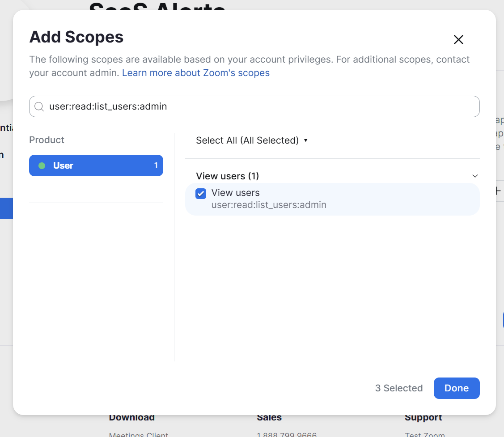Open the Select All (All Selected) dropdown
Viewport: 504px width, 437px height.
tap(252, 140)
